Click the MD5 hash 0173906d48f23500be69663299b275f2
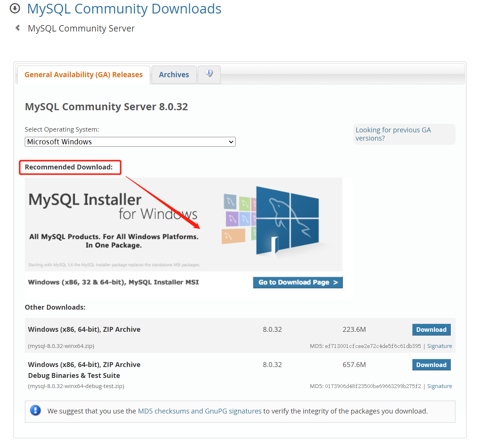 [x=373, y=386]
